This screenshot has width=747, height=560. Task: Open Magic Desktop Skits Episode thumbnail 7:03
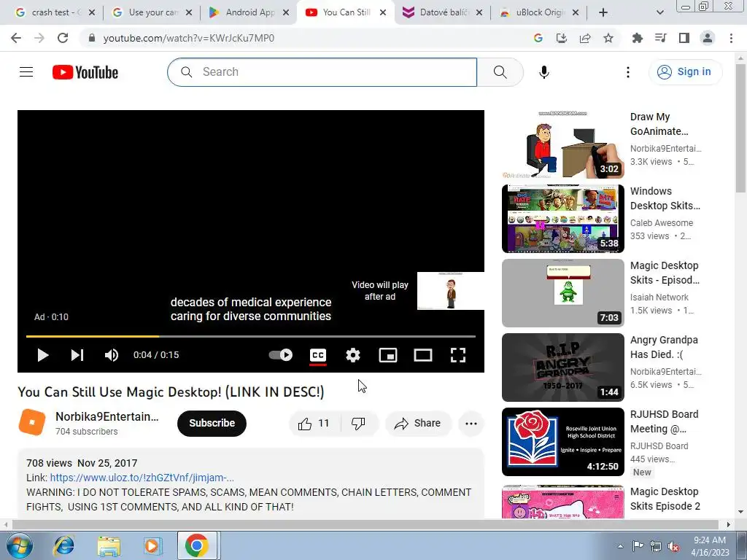coord(562,293)
